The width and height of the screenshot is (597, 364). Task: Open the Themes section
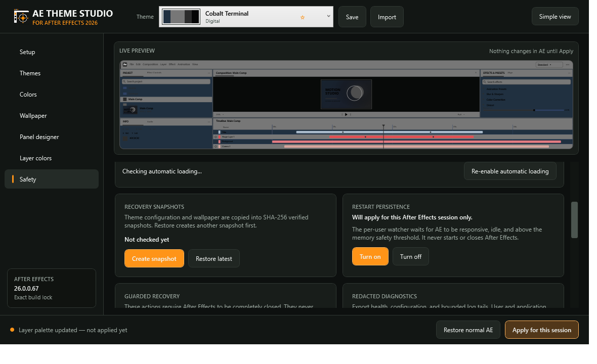(x=52, y=73)
